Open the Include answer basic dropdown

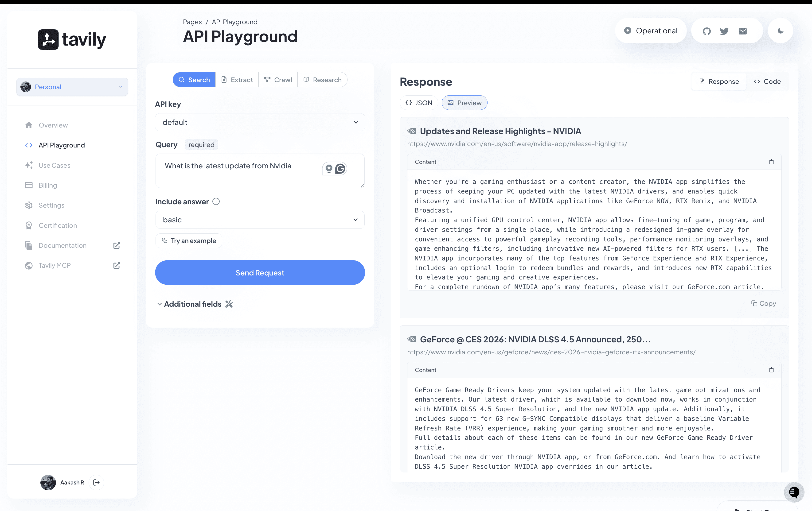pyautogui.click(x=260, y=220)
